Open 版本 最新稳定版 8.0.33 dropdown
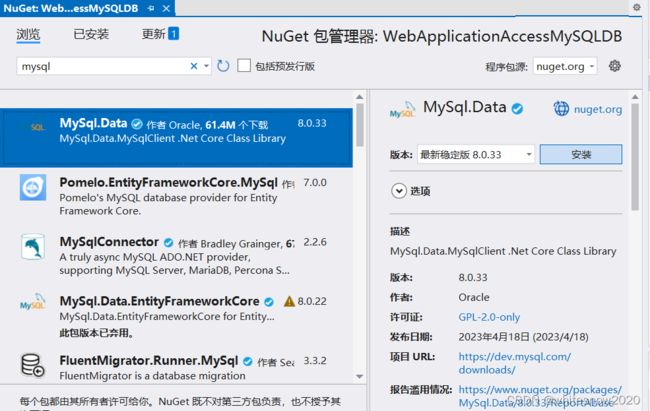650x411 pixels. tap(475, 155)
